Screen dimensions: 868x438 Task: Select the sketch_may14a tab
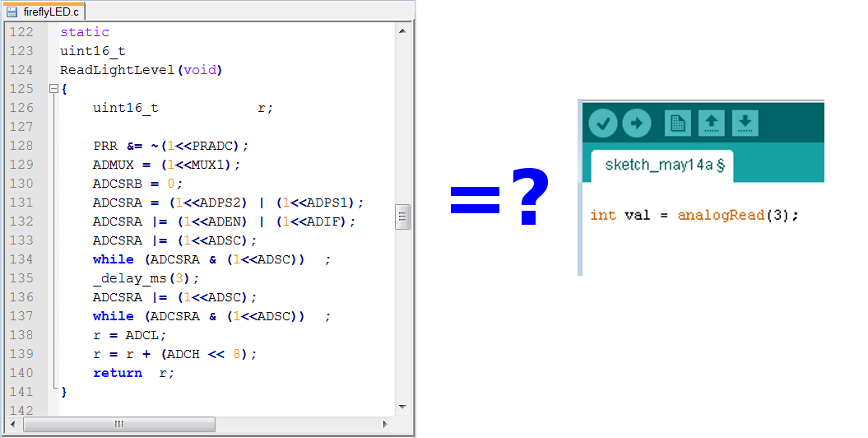662,165
